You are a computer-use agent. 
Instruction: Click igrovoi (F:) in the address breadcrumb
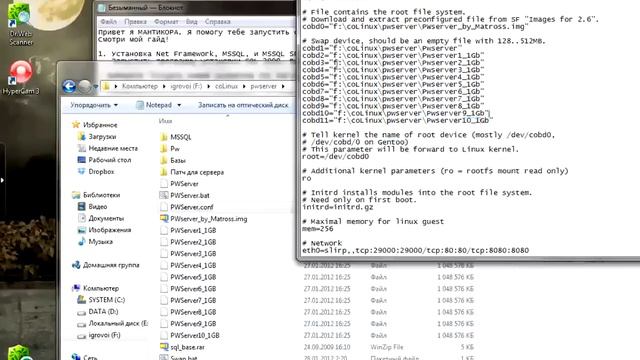click(x=186, y=87)
